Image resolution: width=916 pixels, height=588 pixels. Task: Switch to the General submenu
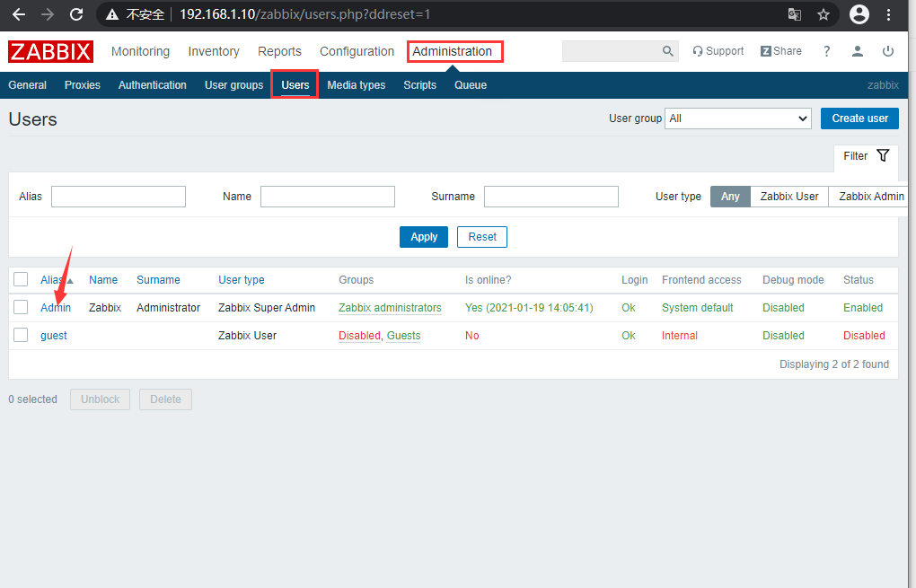[x=28, y=85]
